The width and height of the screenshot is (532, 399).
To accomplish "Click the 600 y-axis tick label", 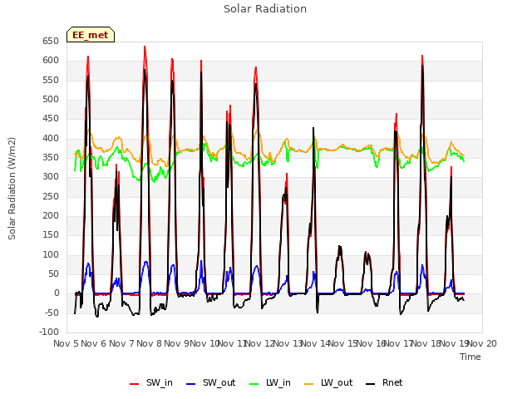I will pyautogui.click(x=51, y=61).
